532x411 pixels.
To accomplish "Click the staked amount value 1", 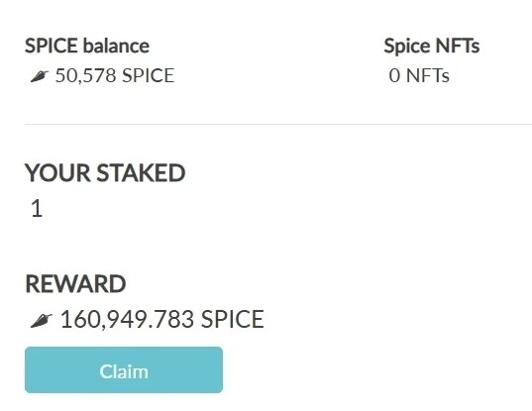I will 37,208.
